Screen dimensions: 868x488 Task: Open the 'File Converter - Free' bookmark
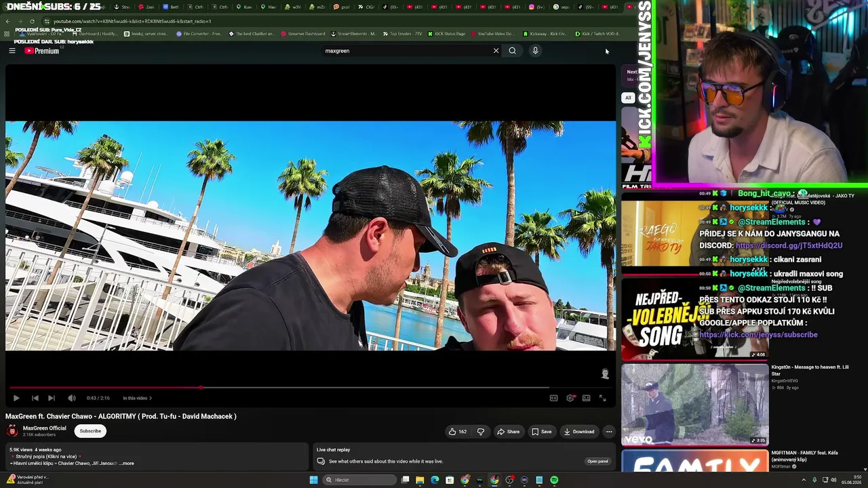[x=199, y=34]
